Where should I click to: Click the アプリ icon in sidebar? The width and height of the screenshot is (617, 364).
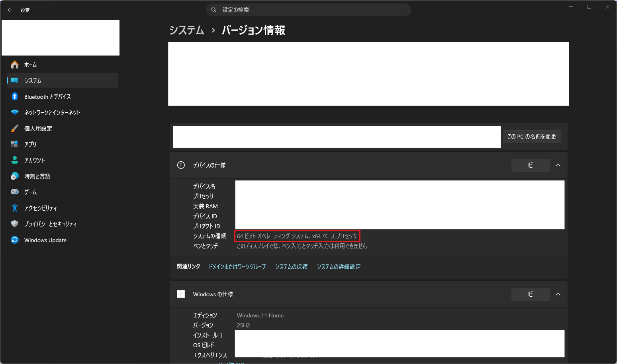[15, 144]
